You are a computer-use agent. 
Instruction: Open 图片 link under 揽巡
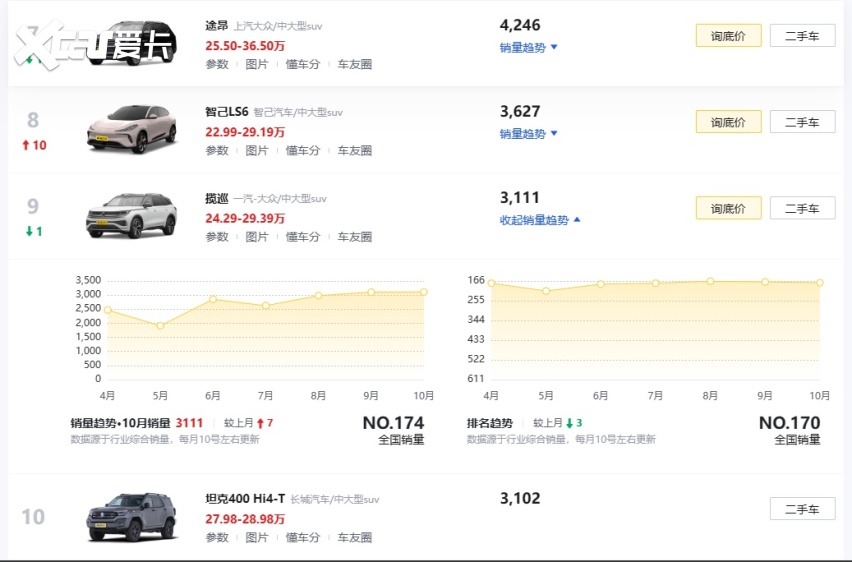click(x=257, y=237)
